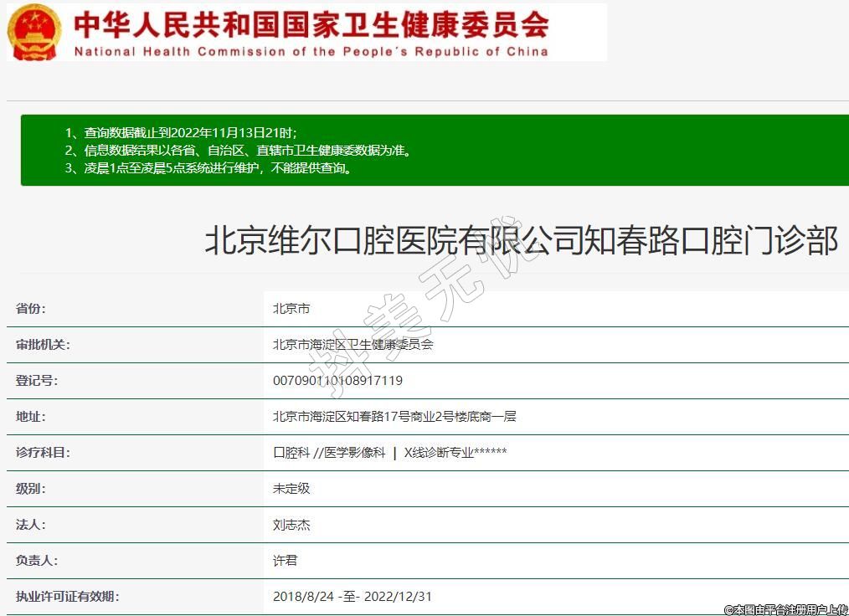This screenshot has height=616, width=849.
Task: Select the license validity period 2018/8/24 to 2022/12/31
Action: [352, 597]
